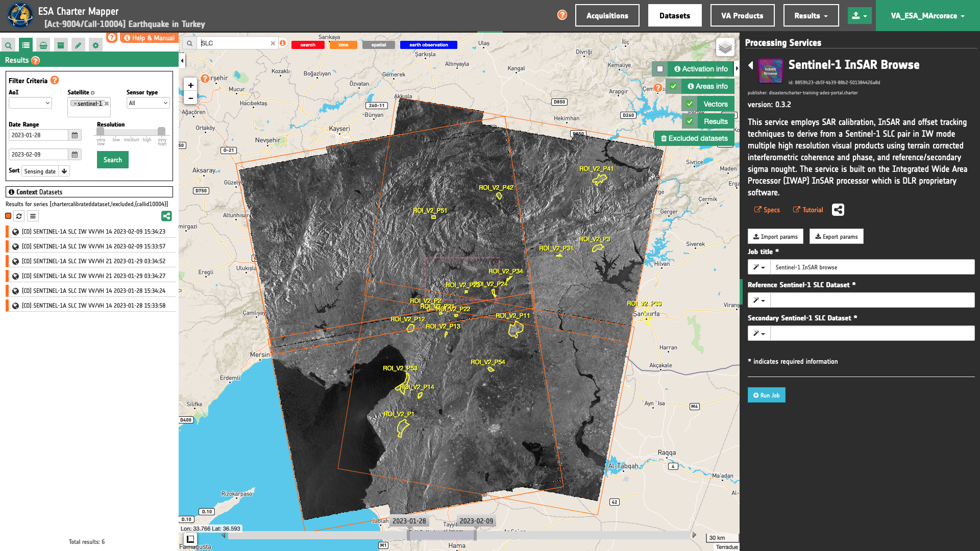Toggle globe visibility for SLC 2023-01-28 15:33:58
This screenshot has height=551, width=980.
click(15, 306)
